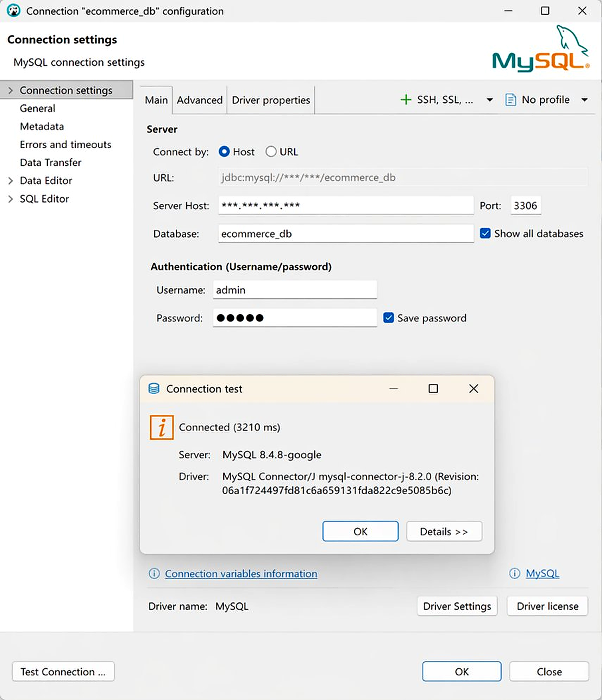Open the Connection variables information link
The image size is (602, 700).
[241, 574]
